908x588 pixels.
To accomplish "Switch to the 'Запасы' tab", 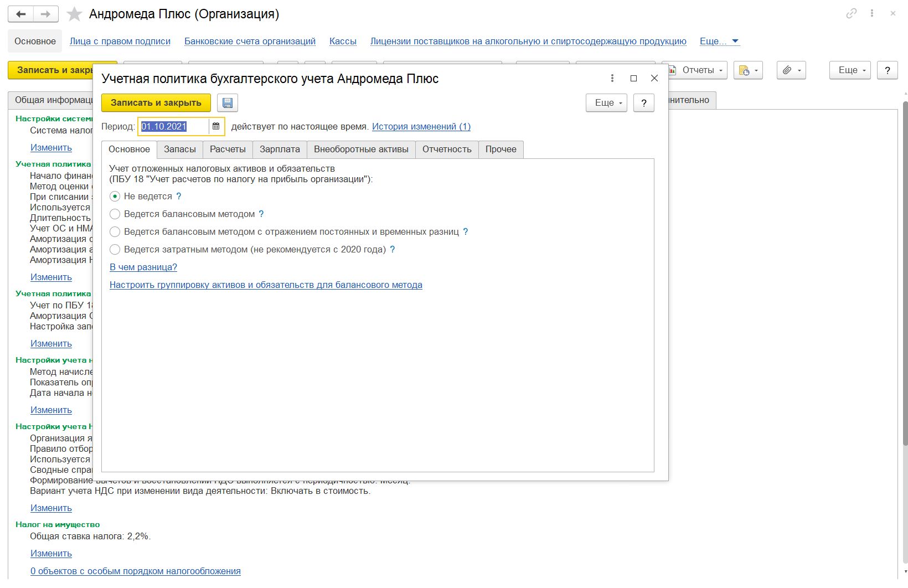I will click(179, 149).
